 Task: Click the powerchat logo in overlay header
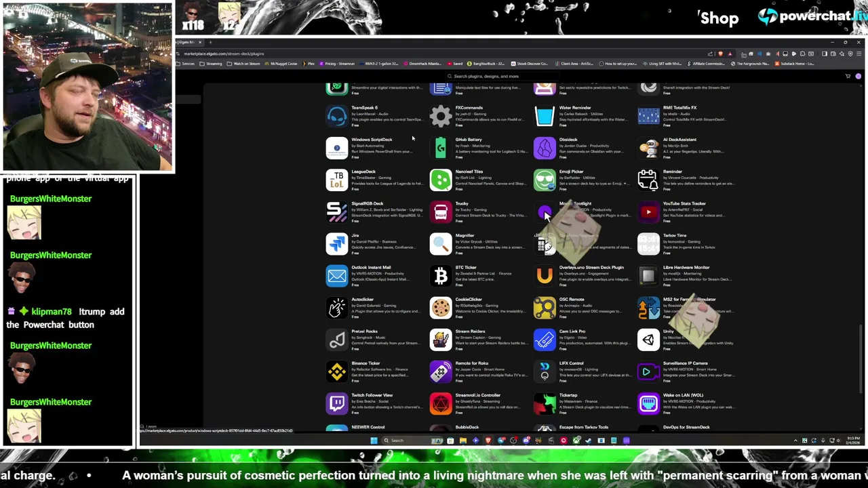pos(812,16)
